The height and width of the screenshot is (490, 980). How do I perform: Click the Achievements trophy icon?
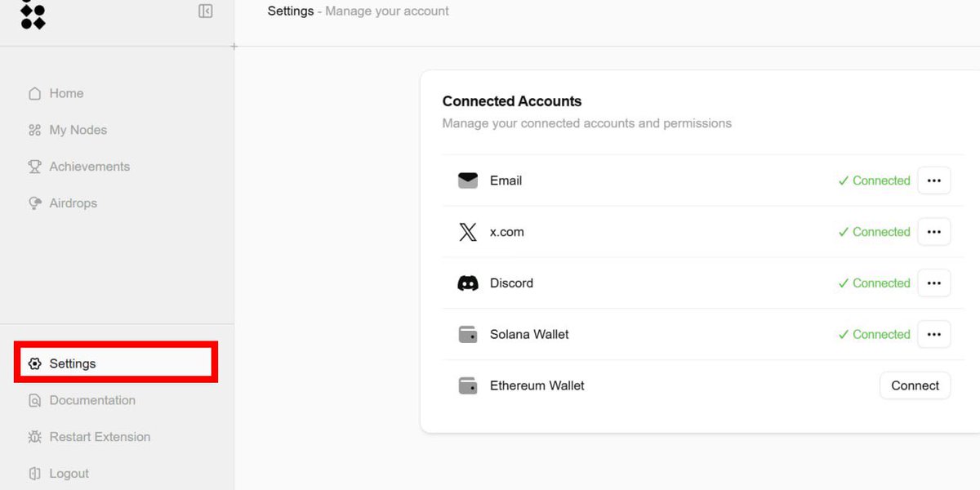tap(34, 167)
